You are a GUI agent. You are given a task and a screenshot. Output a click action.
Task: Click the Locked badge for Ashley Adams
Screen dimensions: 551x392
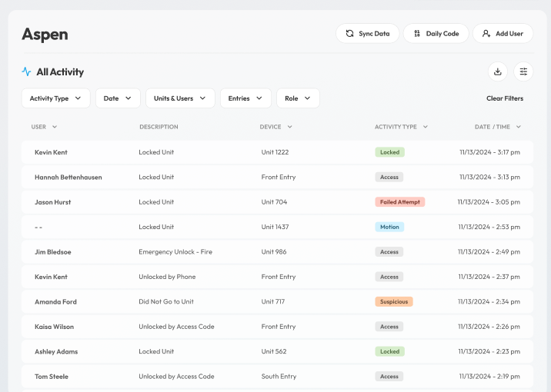coord(389,351)
